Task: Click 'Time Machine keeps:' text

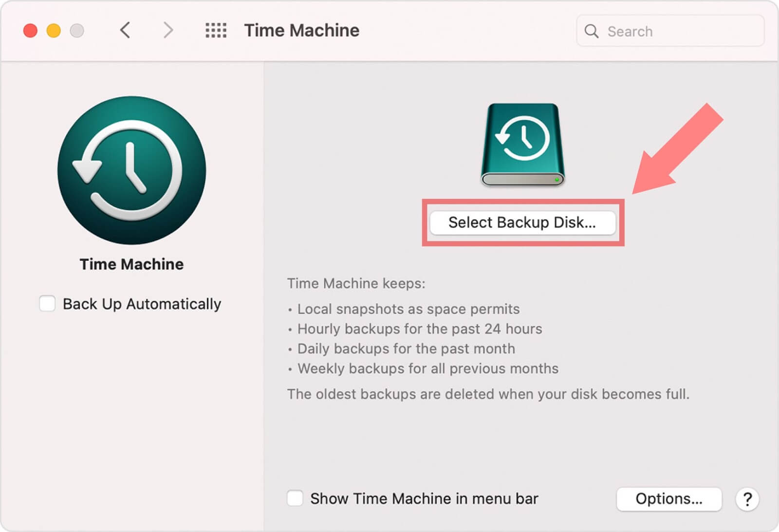Action: pyautogui.click(x=356, y=283)
